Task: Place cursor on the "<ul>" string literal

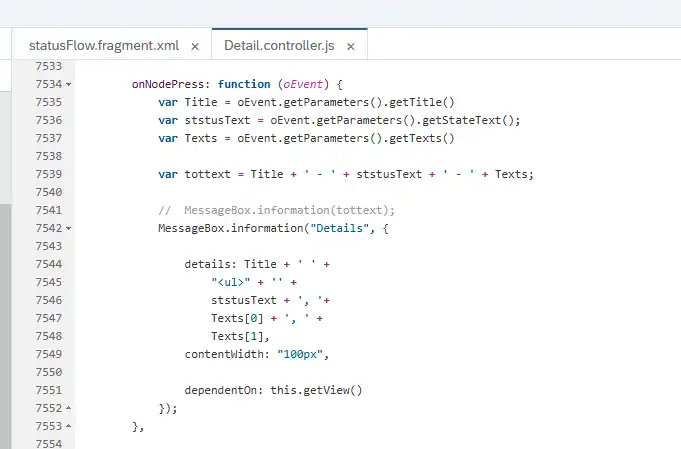Action: 229,282
